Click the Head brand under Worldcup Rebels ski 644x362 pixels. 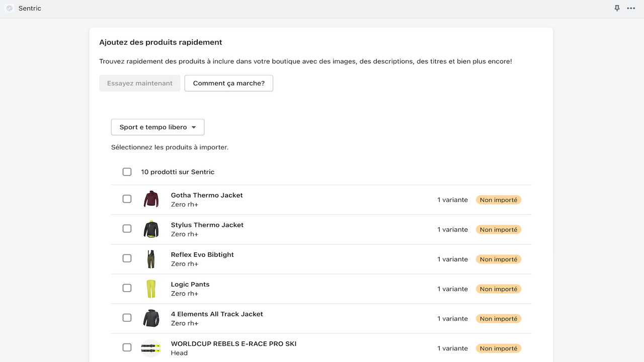[179, 353]
